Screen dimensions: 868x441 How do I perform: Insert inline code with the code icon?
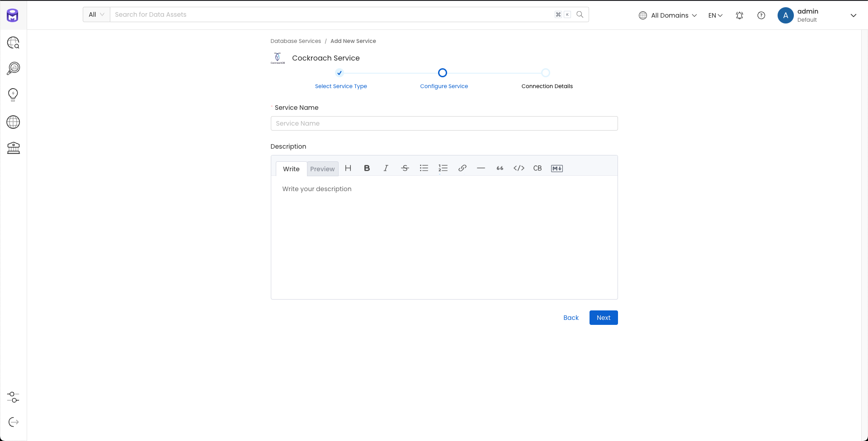519,168
